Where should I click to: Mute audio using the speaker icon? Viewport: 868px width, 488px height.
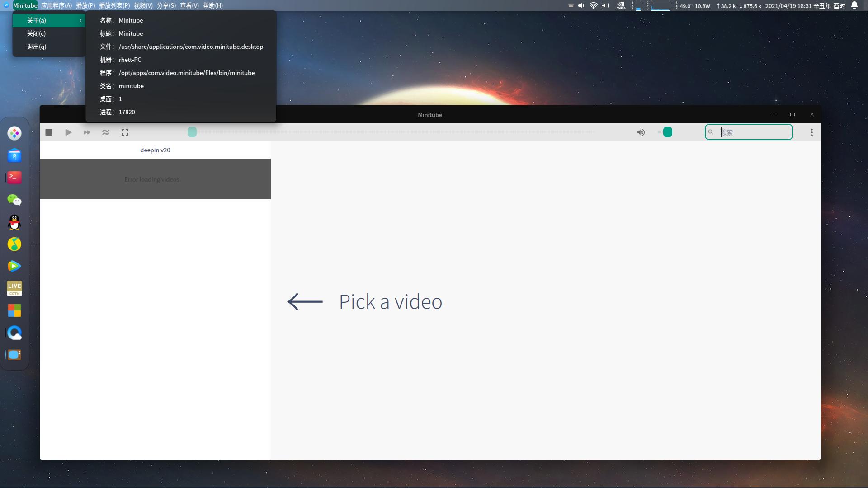coord(641,132)
